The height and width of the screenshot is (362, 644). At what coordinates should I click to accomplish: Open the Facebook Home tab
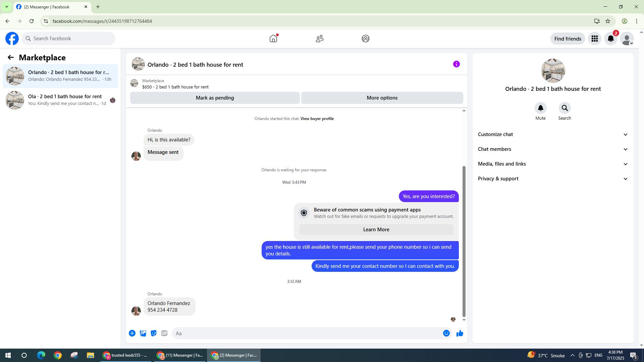pos(273,39)
